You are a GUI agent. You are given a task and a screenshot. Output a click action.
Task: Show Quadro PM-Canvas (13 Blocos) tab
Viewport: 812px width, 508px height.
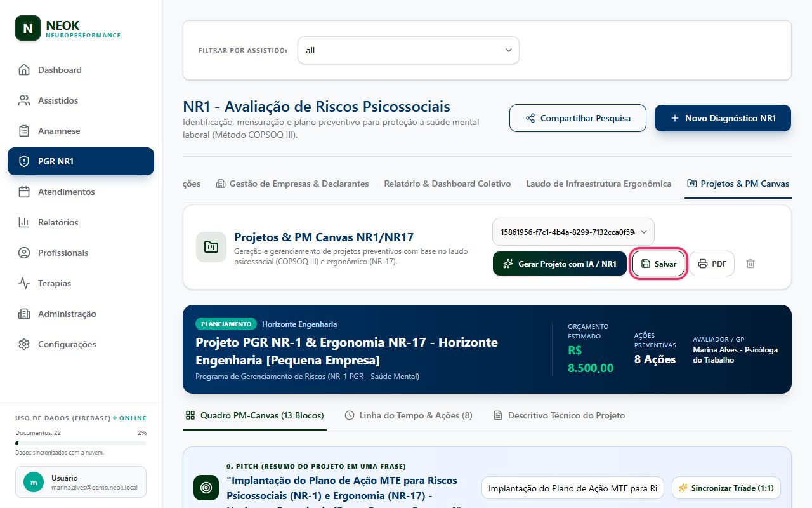coord(254,415)
